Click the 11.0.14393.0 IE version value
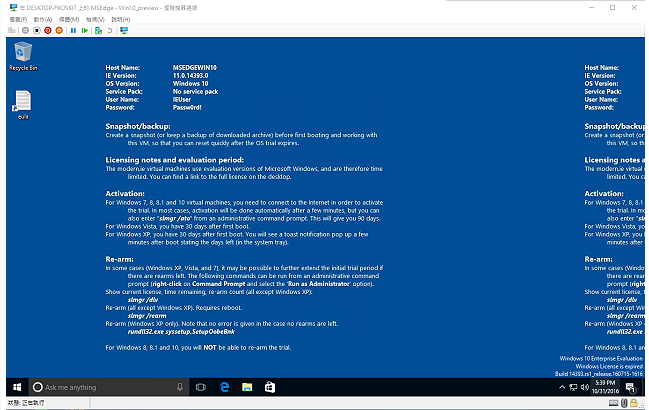The image size is (649, 410). (190, 76)
